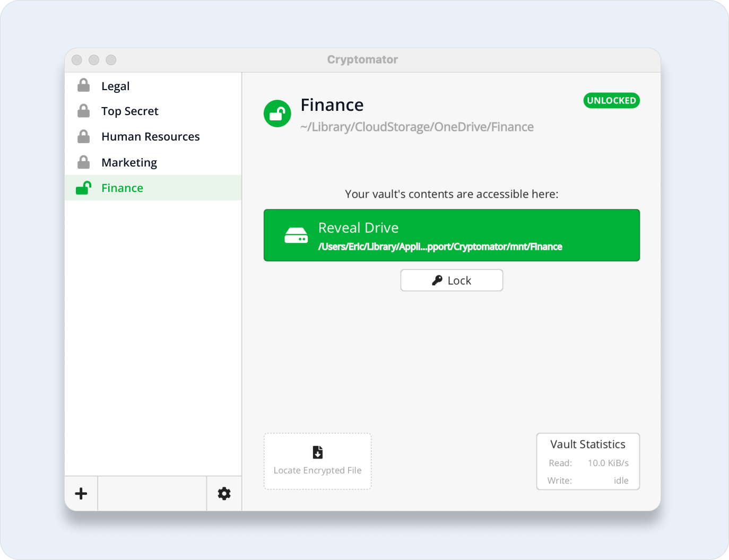Select the Top Secret vault
729x560 pixels.
153,111
